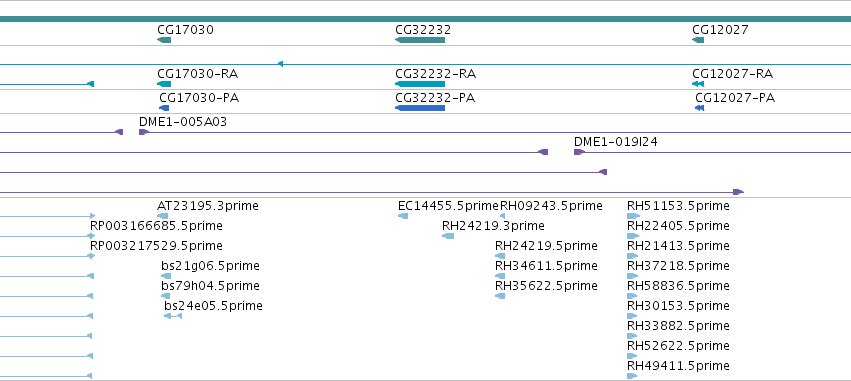Image resolution: width=851 pixels, height=381 pixels.
Task: Select the AT23195.3prime EST glyph
Action: click(162, 216)
